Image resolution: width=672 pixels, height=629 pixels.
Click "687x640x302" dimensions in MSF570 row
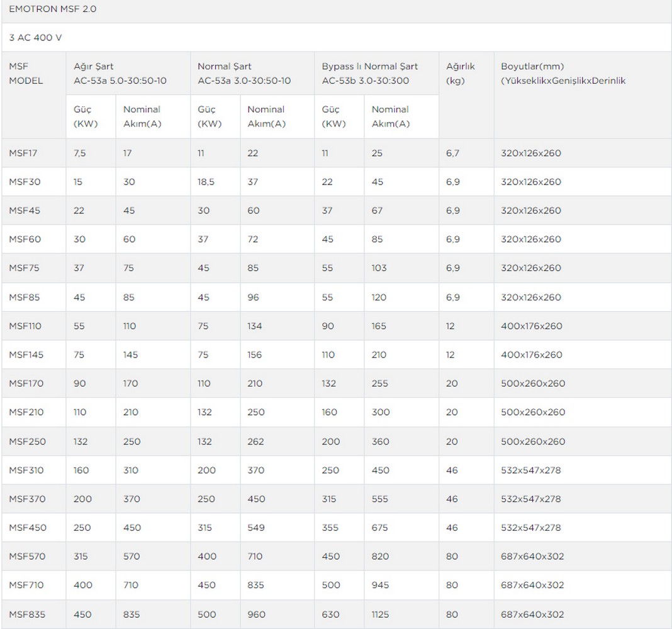[x=532, y=557]
